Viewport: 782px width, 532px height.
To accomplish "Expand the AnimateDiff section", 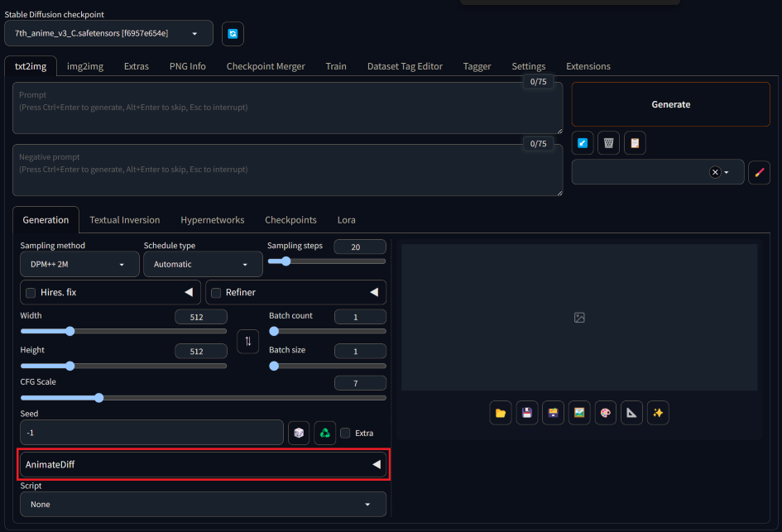I will tap(203, 465).
